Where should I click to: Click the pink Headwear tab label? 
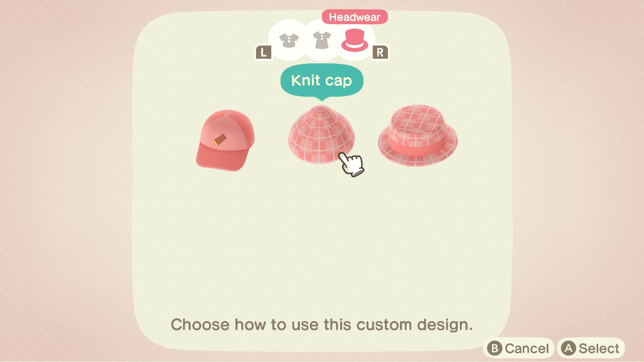tap(355, 17)
